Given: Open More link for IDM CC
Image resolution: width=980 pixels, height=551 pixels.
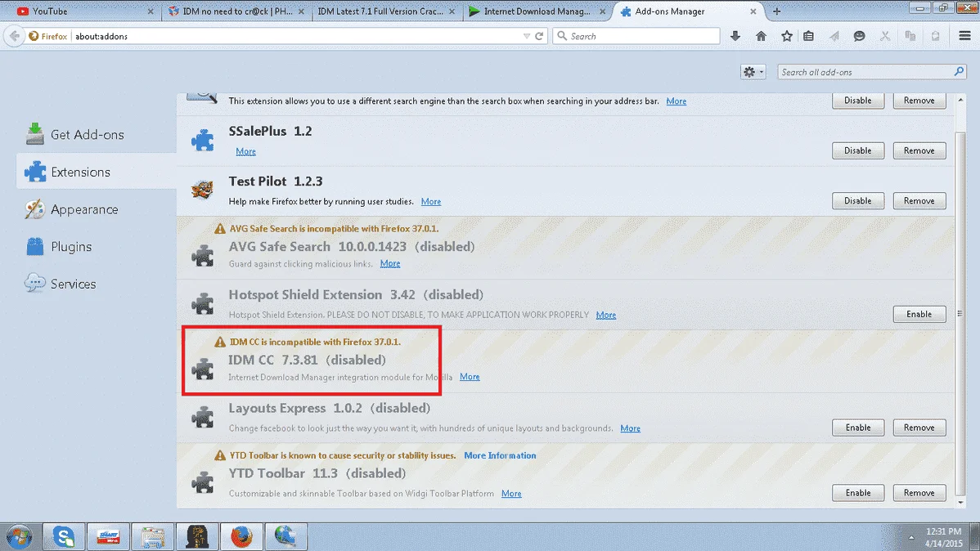Looking at the screenshot, I should click(470, 377).
